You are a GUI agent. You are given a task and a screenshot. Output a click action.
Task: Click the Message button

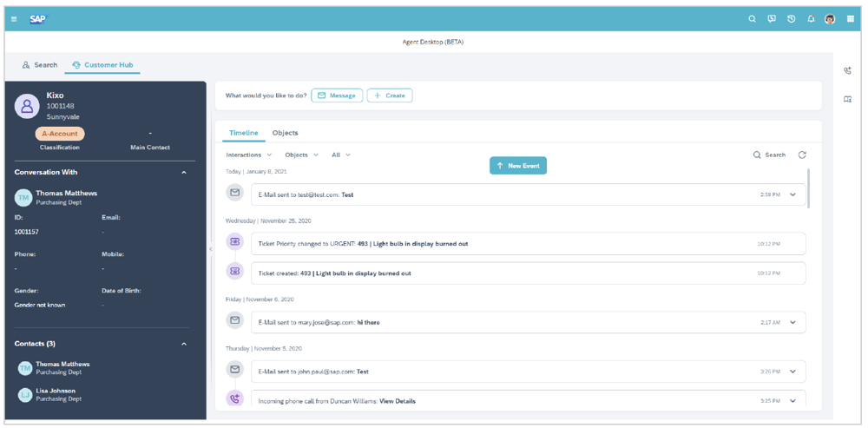click(x=337, y=95)
